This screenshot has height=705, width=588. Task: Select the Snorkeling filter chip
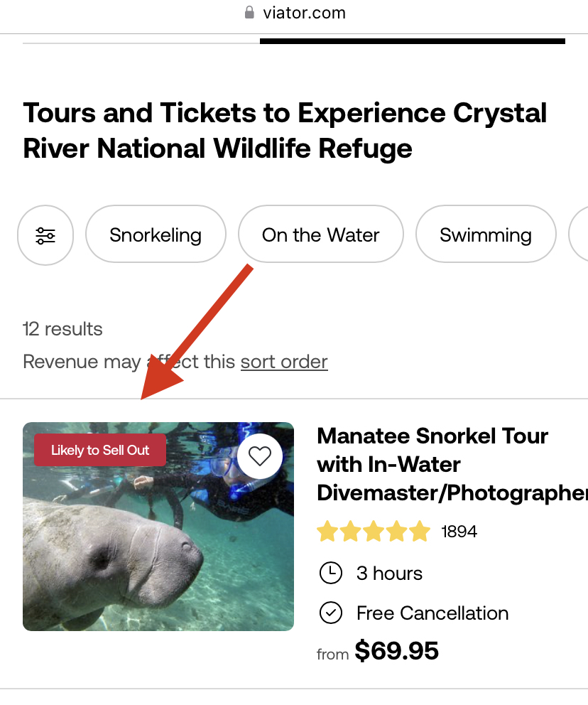click(156, 235)
